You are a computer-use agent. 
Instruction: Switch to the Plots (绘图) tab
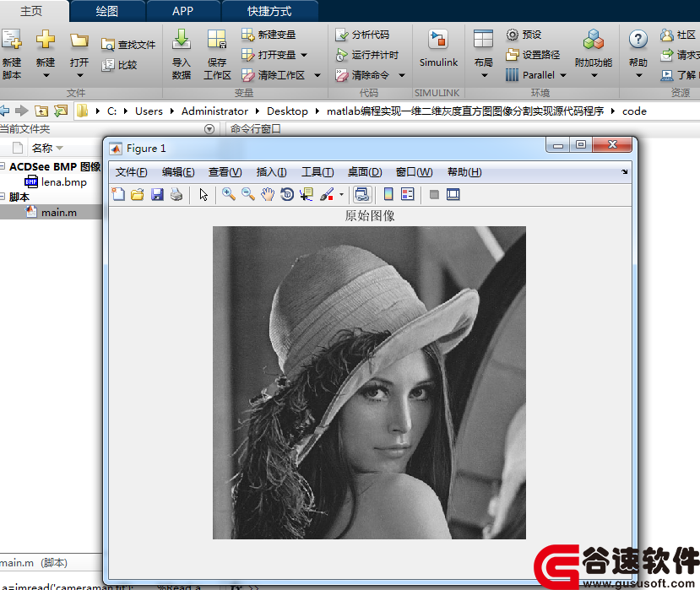[107, 11]
